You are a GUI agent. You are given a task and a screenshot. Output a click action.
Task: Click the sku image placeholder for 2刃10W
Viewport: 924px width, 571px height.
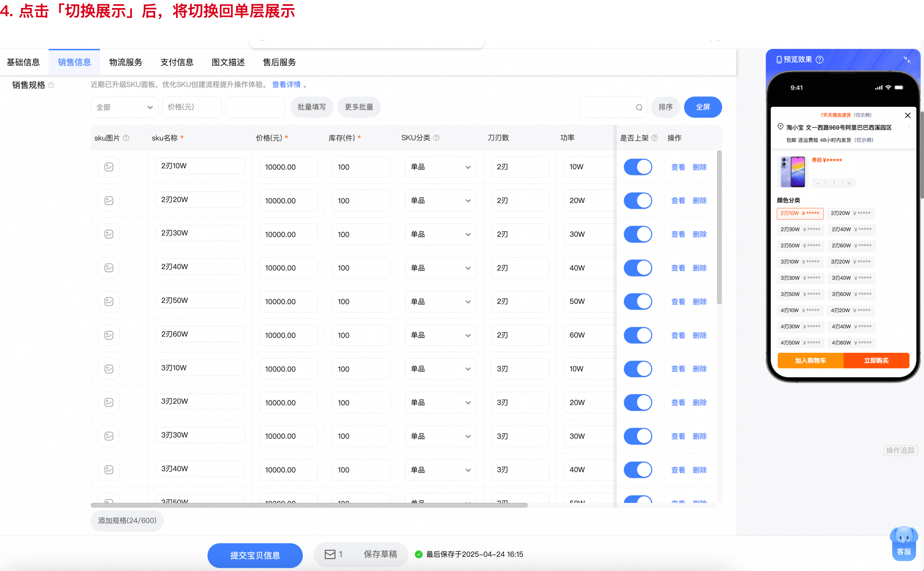(x=109, y=167)
